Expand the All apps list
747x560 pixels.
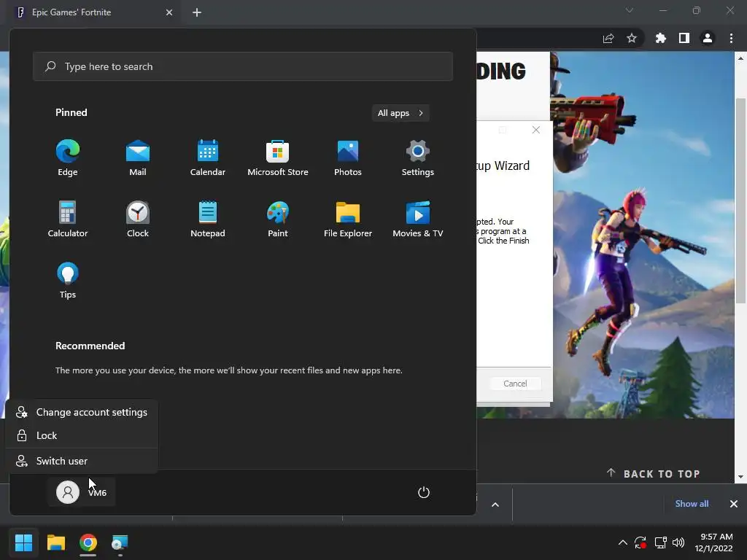[400, 113]
